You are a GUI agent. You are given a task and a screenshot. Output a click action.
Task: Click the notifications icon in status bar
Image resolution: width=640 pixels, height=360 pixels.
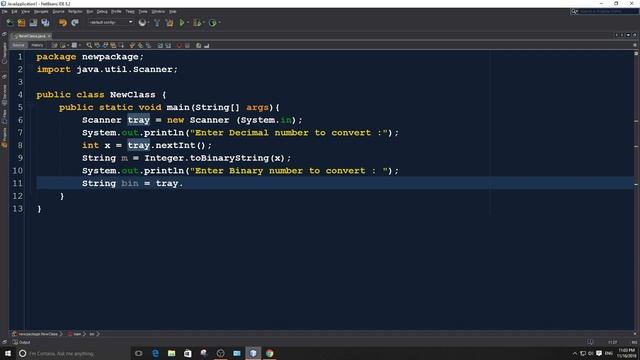tap(590, 342)
